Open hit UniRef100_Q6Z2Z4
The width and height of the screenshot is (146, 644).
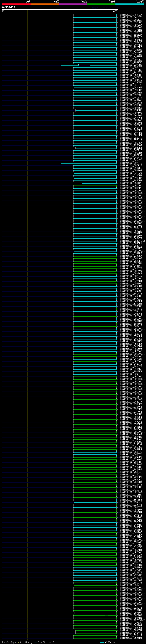pos(131,77)
